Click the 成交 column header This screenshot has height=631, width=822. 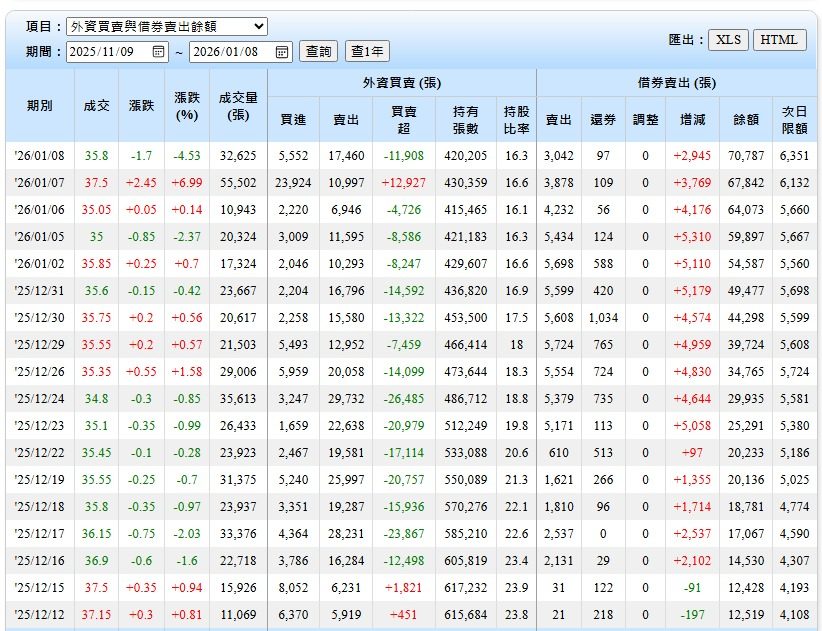[x=96, y=105]
